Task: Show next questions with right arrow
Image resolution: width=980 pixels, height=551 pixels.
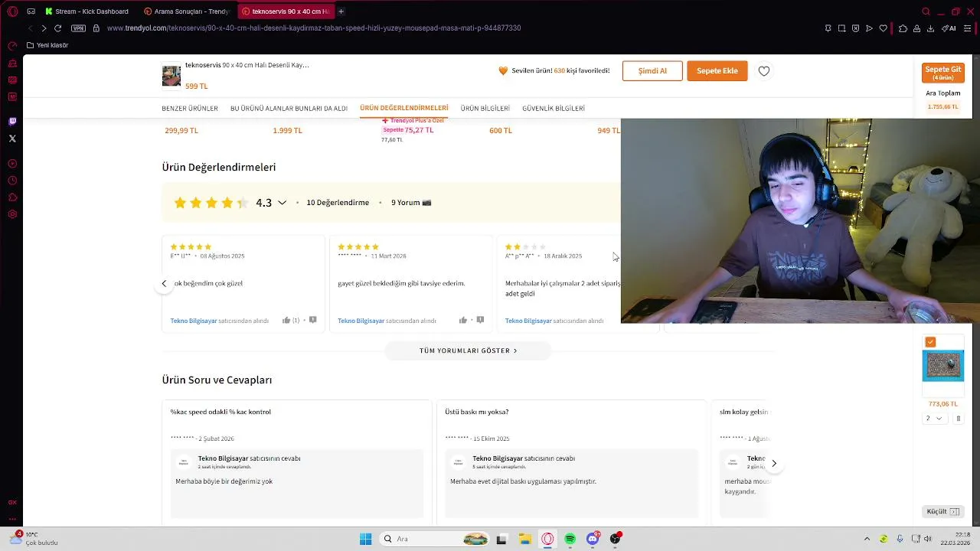Action: (x=774, y=463)
